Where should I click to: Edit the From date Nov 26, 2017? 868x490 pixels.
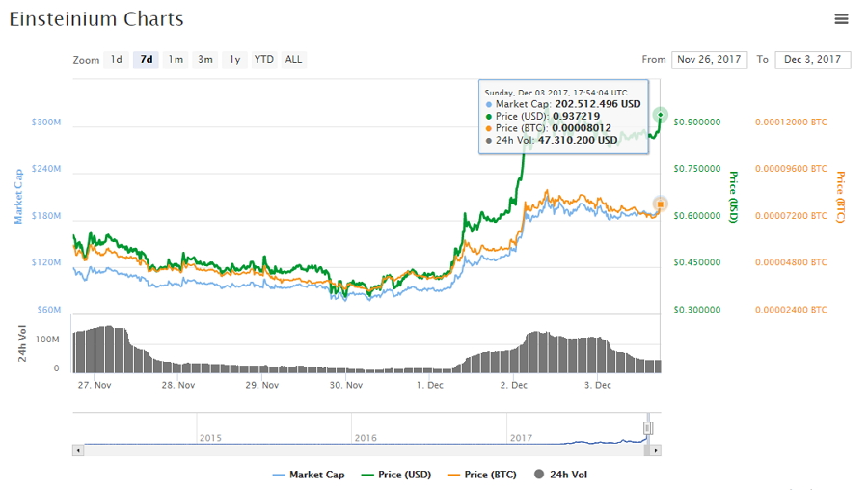pyautogui.click(x=709, y=59)
